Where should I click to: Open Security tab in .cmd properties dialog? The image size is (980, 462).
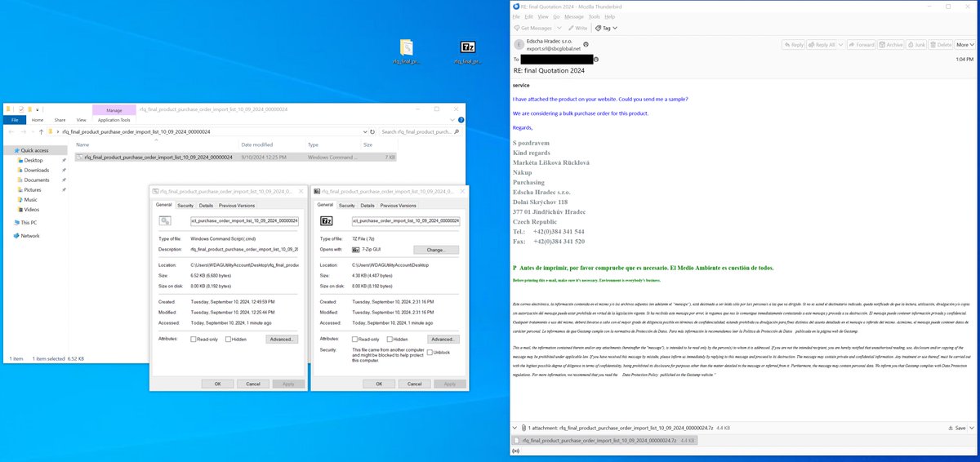click(185, 206)
